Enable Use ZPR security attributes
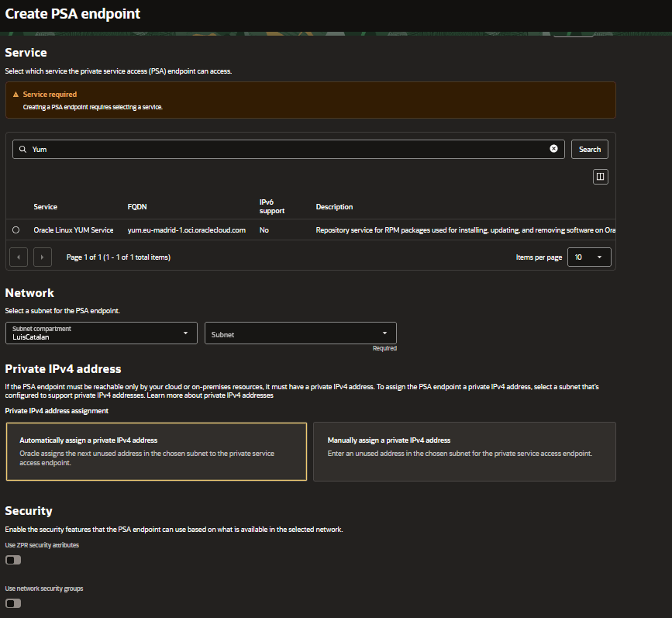This screenshot has height=618, width=672. point(12,559)
